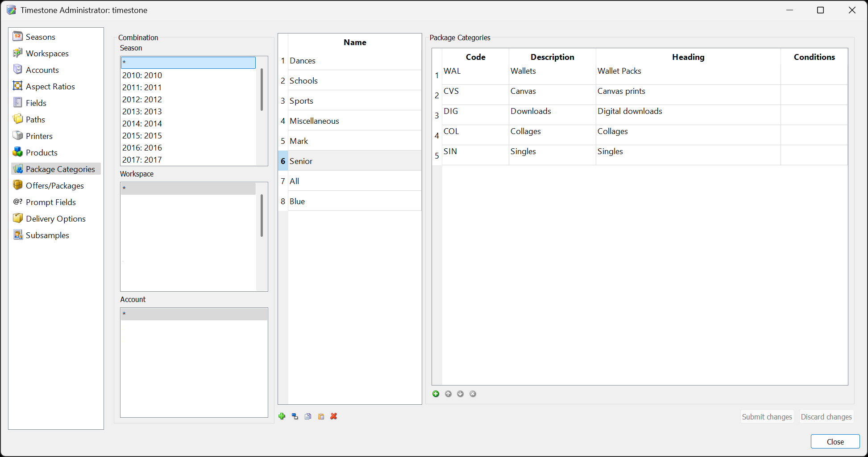
Task: Add a new package category row
Action: tap(436, 394)
